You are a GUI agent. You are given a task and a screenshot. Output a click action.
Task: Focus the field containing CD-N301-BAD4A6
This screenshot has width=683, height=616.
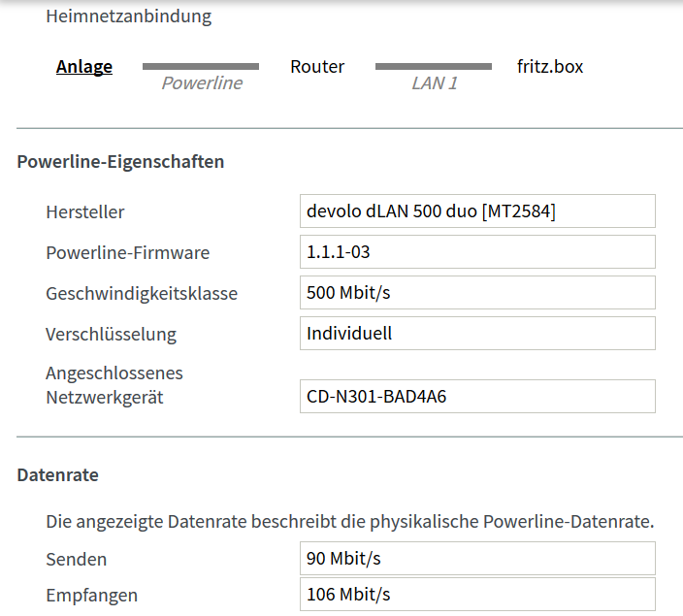[x=477, y=397]
